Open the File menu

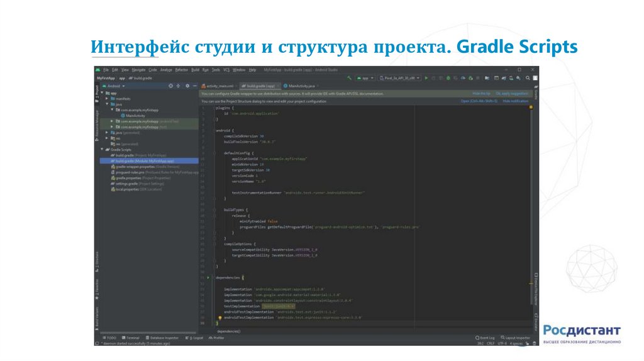[106, 70]
